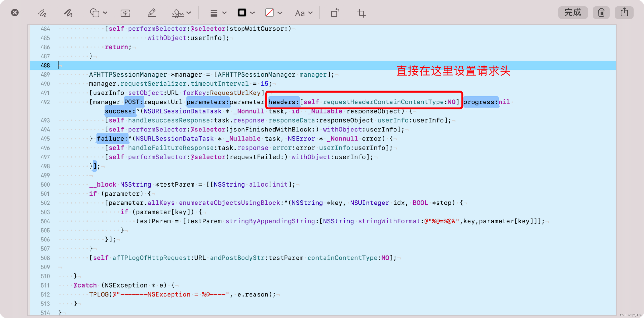Click 'TPLOG' on line 512
This screenshot has height=318, width=644.
click(99, 294)
